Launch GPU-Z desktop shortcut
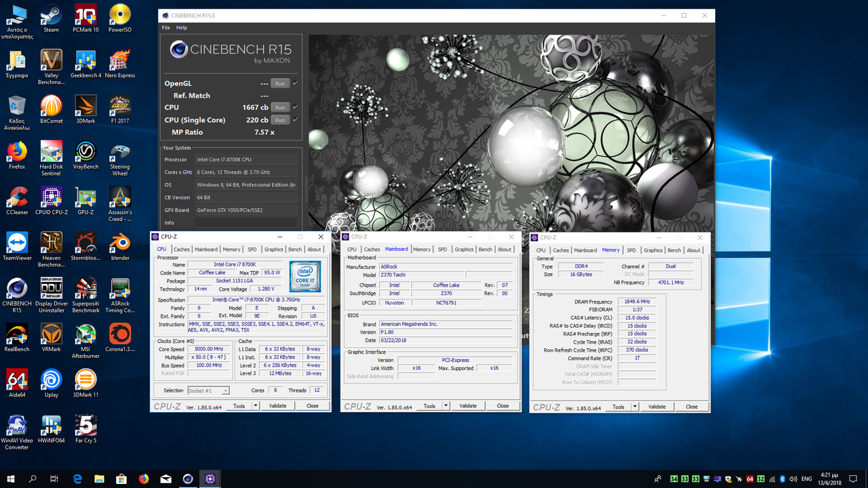 tap(85, 200)
